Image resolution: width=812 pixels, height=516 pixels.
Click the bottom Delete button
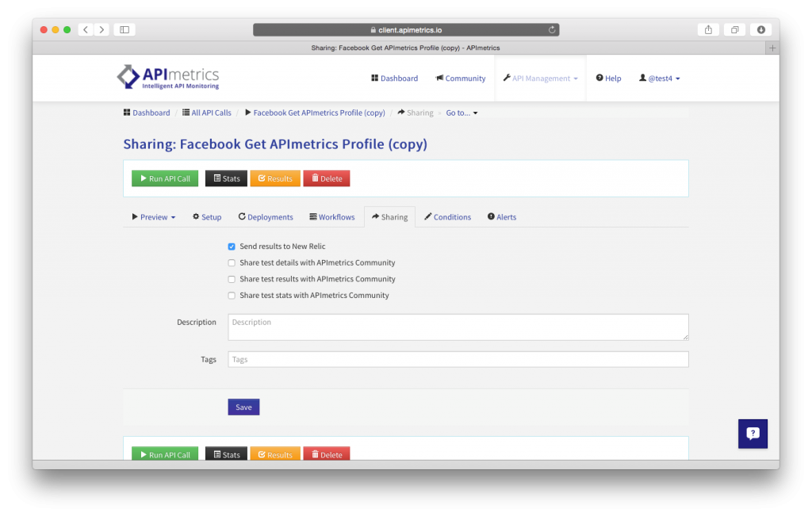click(327, 453)
